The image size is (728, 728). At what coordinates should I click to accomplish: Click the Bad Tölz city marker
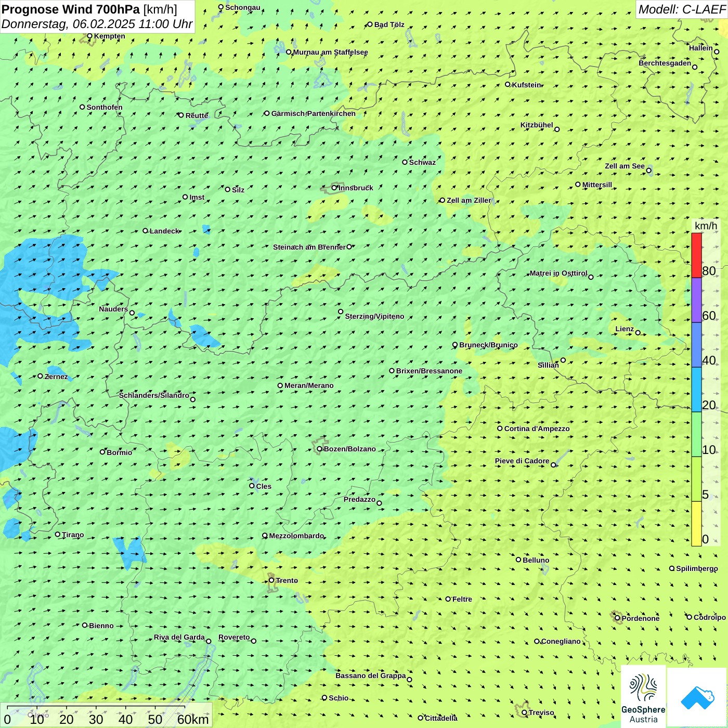[370, 24]
